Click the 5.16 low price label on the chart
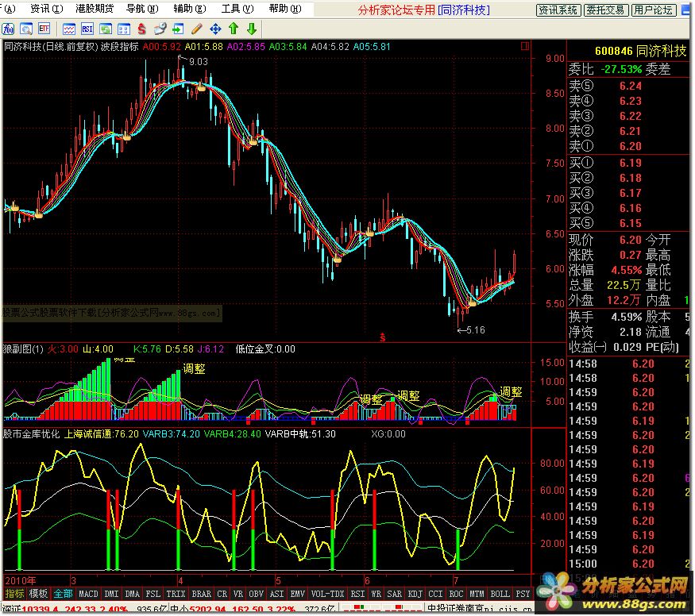695x616 pixels. pos(476,330)
